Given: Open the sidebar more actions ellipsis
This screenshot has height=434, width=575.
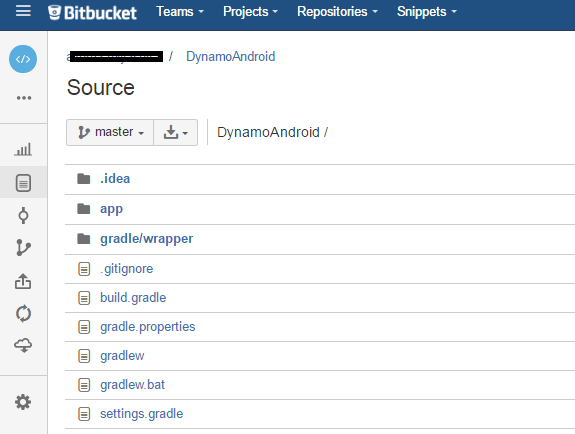Looking at the screenshot, I should coord(24,98).
